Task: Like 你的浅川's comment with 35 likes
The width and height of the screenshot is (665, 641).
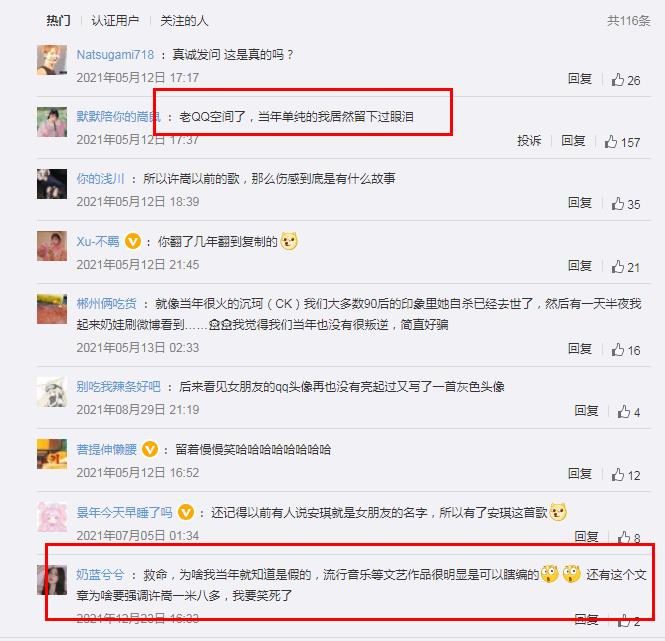Action: point(618,204)
